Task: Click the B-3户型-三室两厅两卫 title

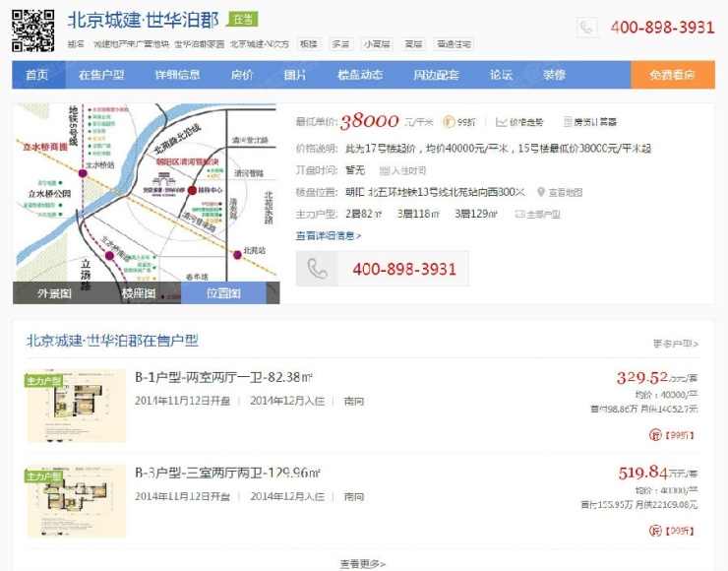Action: tap(227, 473)
